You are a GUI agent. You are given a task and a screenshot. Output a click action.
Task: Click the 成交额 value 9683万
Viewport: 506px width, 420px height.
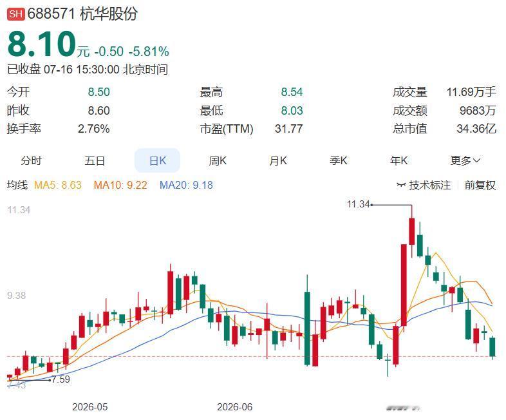pyautogui.click(x=478, y=110)
